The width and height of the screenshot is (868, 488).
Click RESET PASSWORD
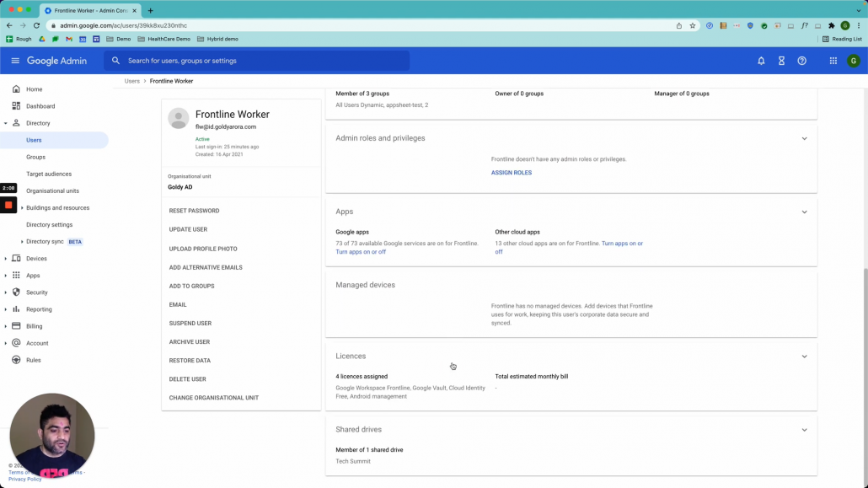[x=194, y=211]
